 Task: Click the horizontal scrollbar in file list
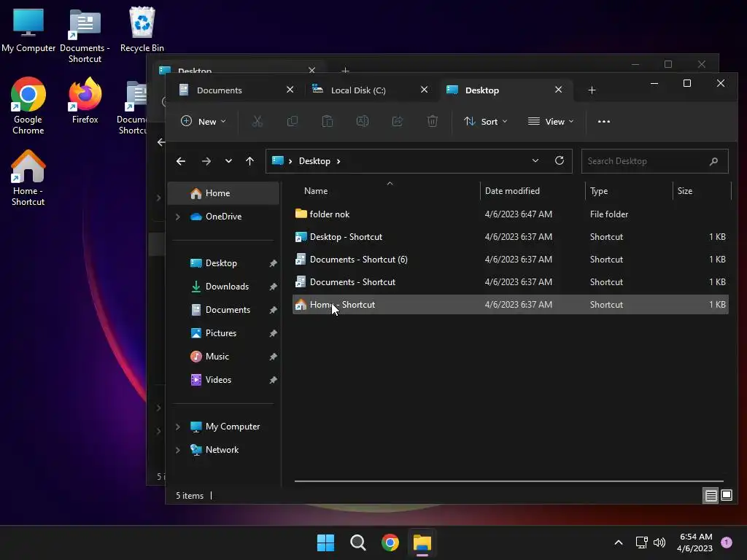coord(508,481)
